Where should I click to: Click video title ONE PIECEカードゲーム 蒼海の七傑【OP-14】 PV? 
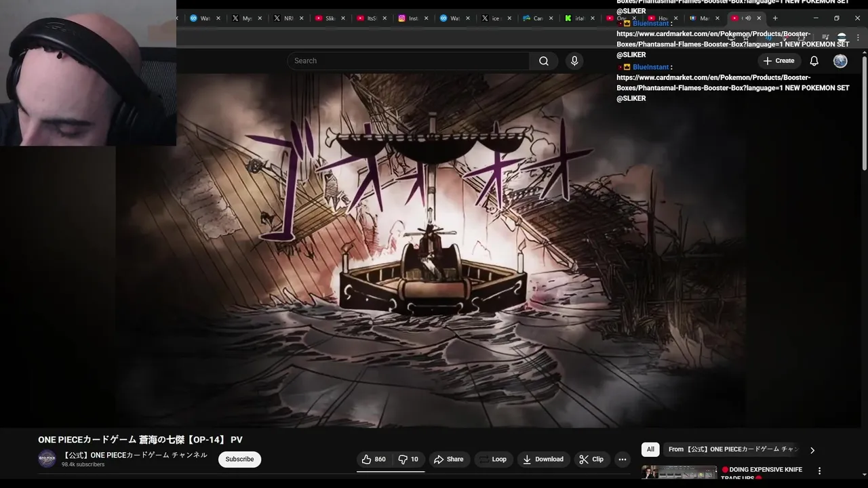tap(140, 440)
